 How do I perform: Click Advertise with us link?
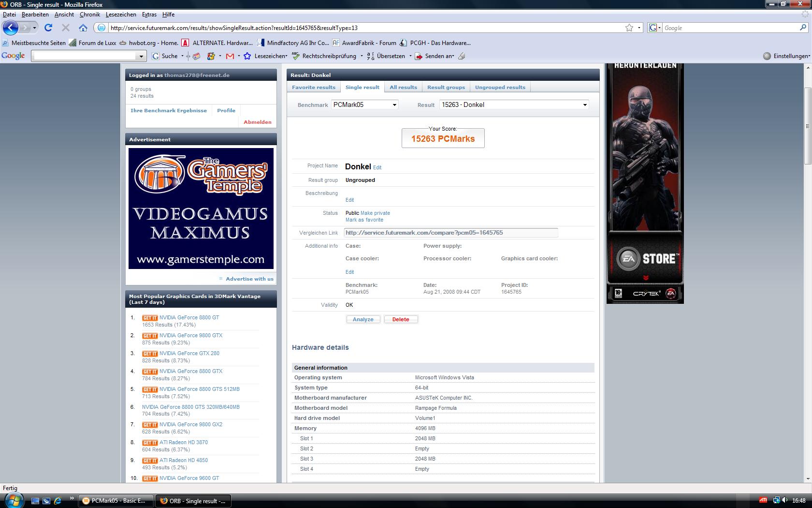249,279
